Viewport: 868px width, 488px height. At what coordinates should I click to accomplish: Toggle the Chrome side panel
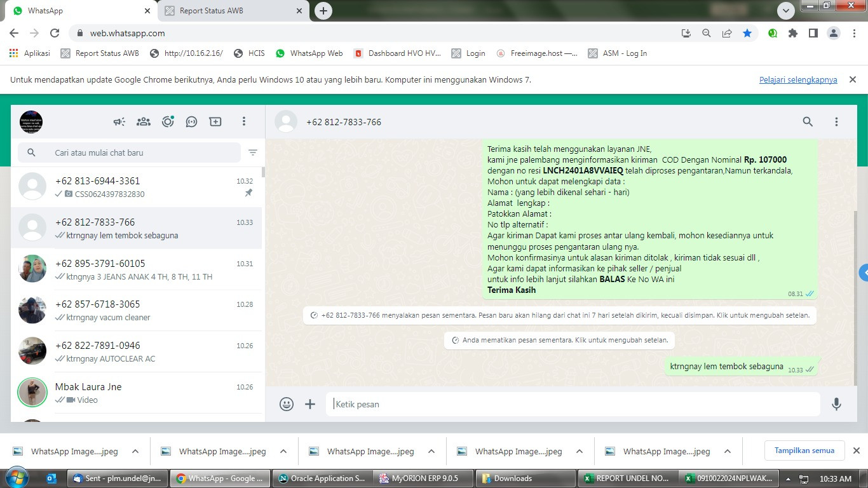[813, 33]
